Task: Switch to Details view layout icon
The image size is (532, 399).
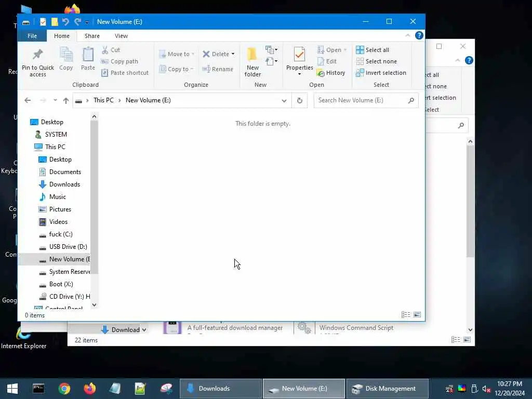Action: click(406, 315)
